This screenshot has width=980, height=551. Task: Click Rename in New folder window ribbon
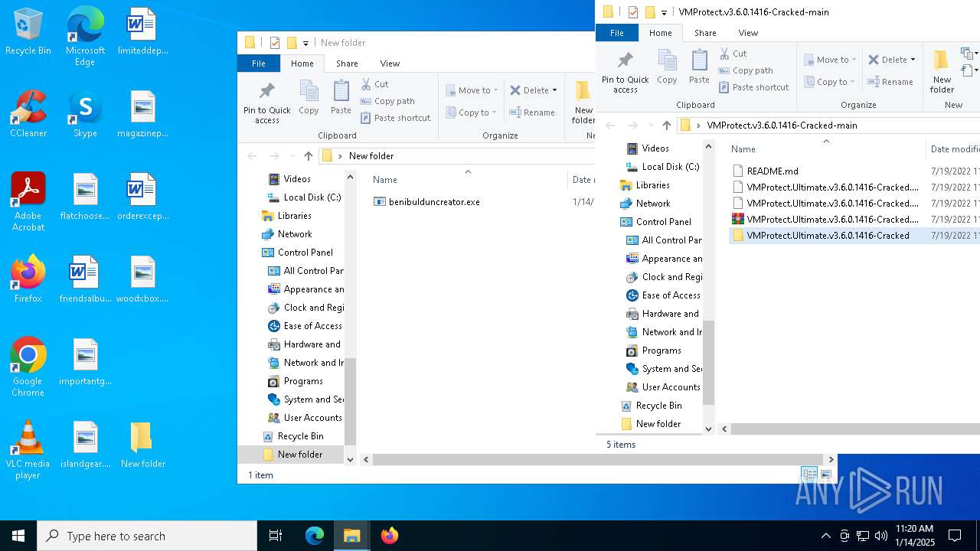531,112
